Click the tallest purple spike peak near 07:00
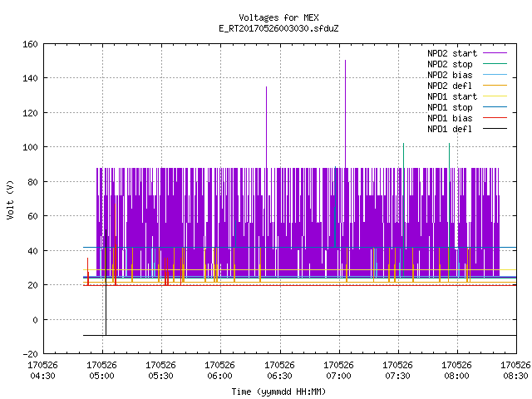532x399 pixels. tap(346, 61)
